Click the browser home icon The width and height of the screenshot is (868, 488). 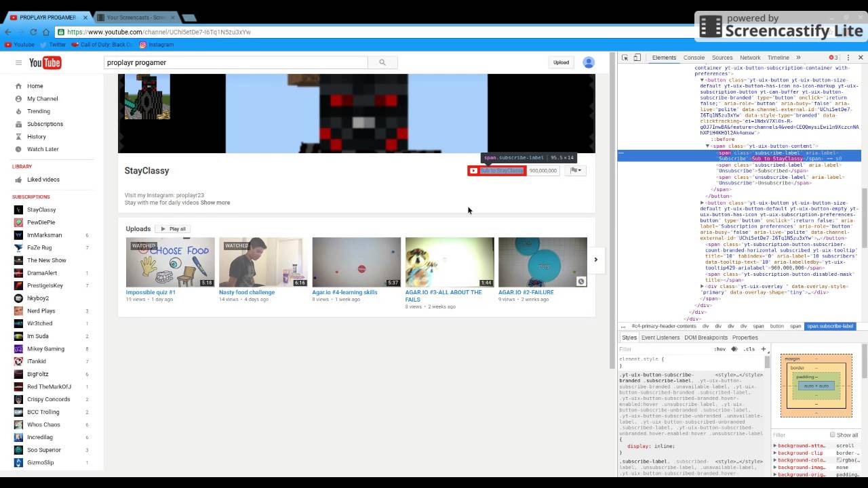46,32
